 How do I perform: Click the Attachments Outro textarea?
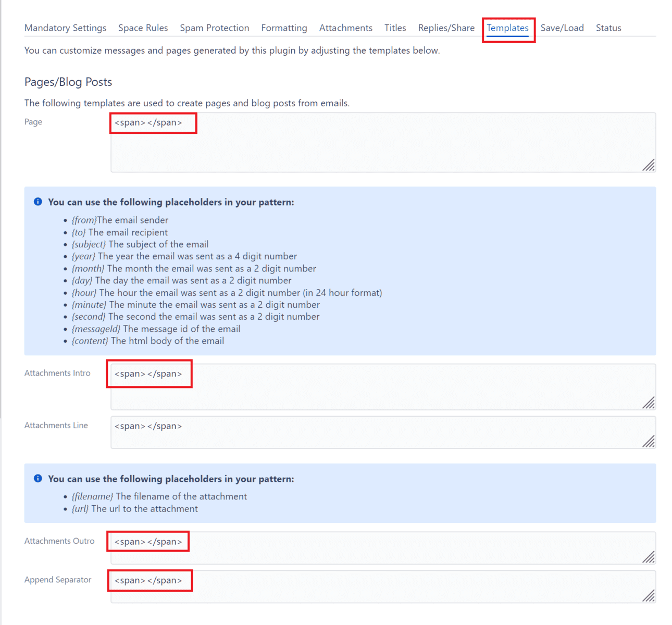[x=383, y=548]
